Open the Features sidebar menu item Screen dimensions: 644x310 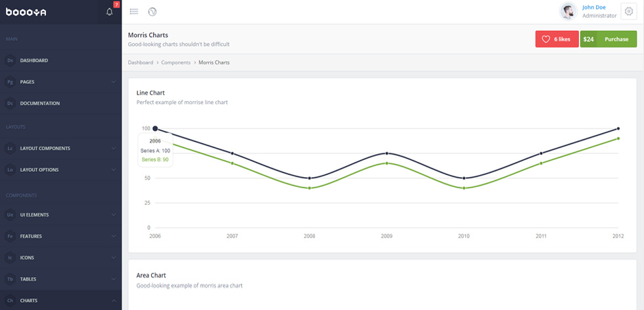point(60,236)
